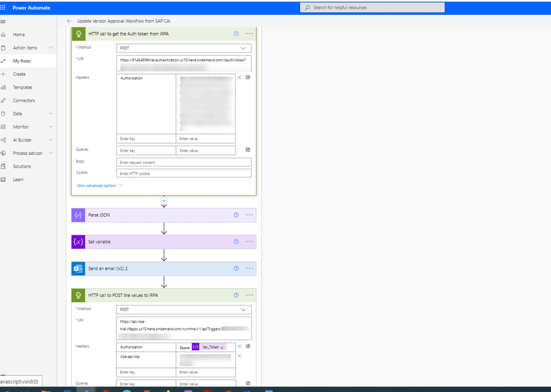Click Queries 'Enter key' in Auth token action
The height and width of the screenshot is (392, 551).
(x=146, y=151)
